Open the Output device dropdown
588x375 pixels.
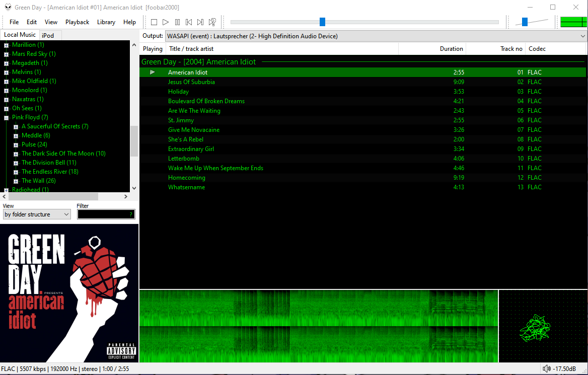[x=376, y=36]
